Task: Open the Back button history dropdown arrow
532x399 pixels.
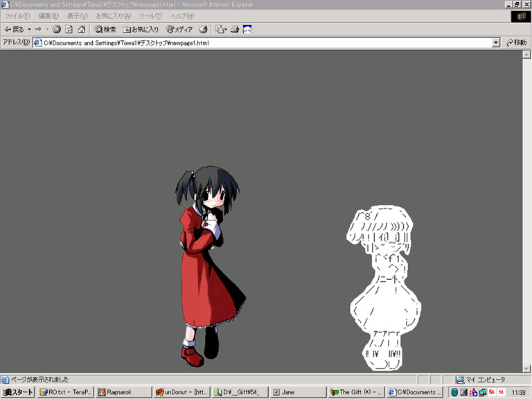Action: point(29,30)
